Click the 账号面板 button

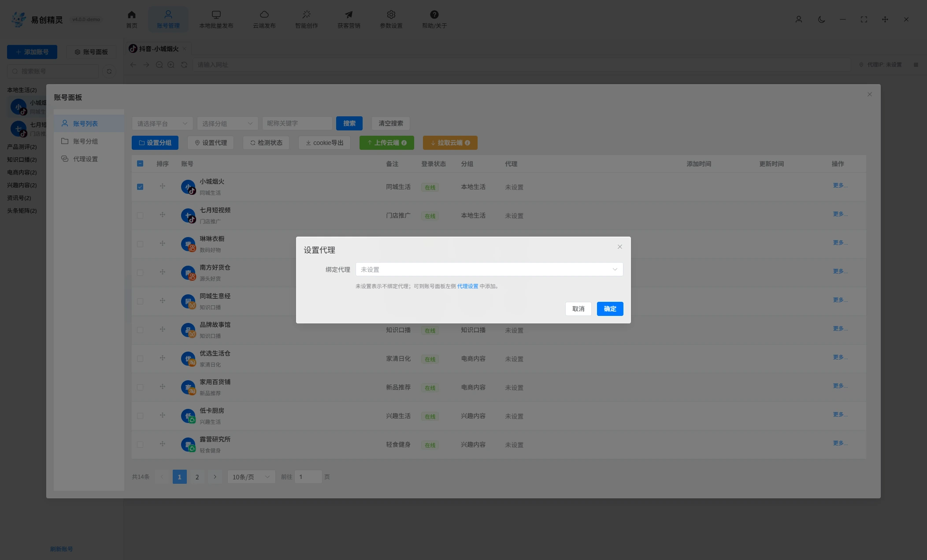tap(91, 52)
